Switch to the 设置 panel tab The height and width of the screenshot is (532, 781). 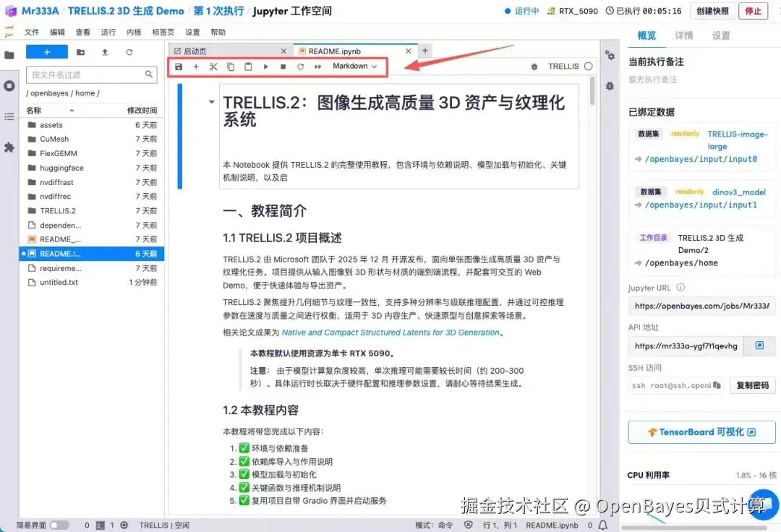pyautogui.click(x=721, y=35)
